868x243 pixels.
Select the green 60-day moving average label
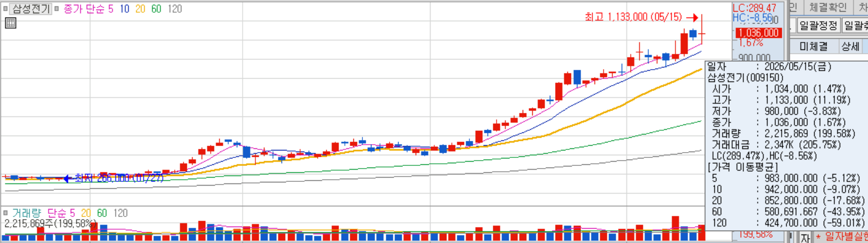pyautogui.click(x=156, y=9)
